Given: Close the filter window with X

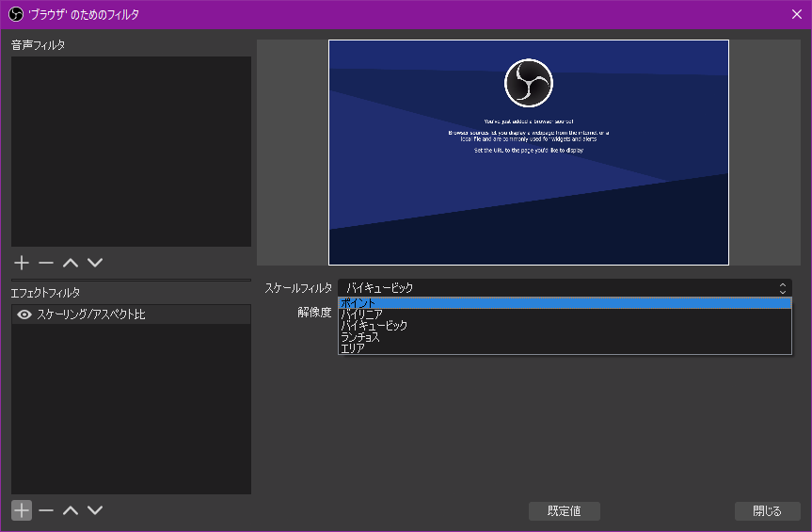Looking at the screenshot, I should click(797, 14).
